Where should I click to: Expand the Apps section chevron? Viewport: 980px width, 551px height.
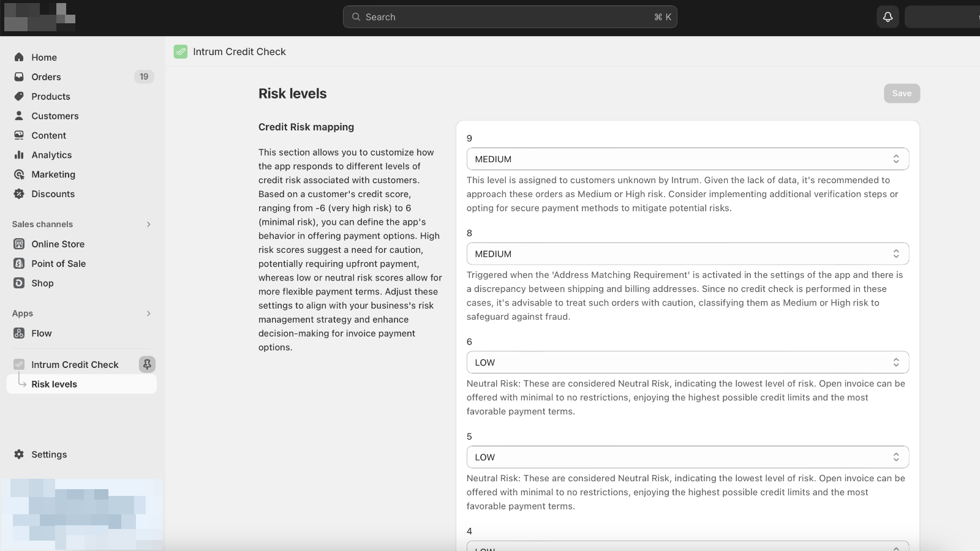click(148, 313)
